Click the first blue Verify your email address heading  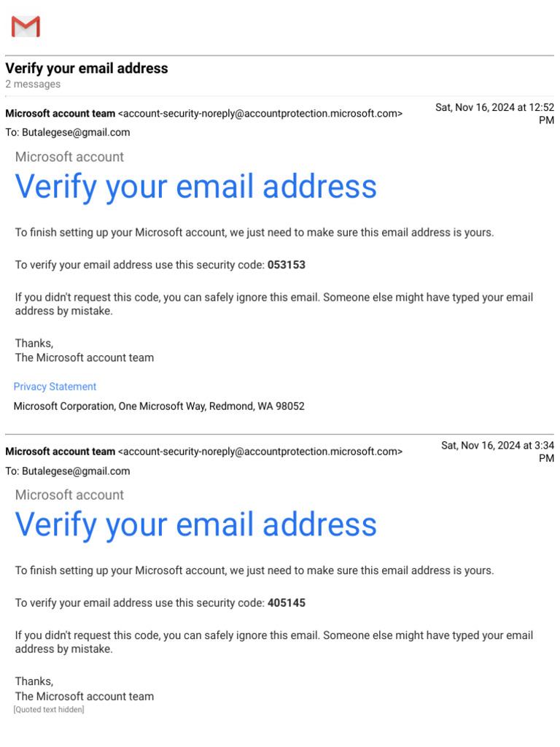pos(195,187)
